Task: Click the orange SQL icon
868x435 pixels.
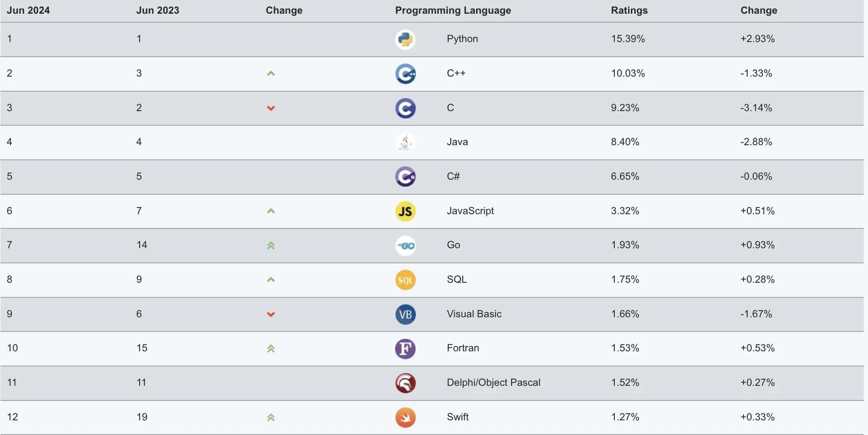Action: (x=405, y=280)
